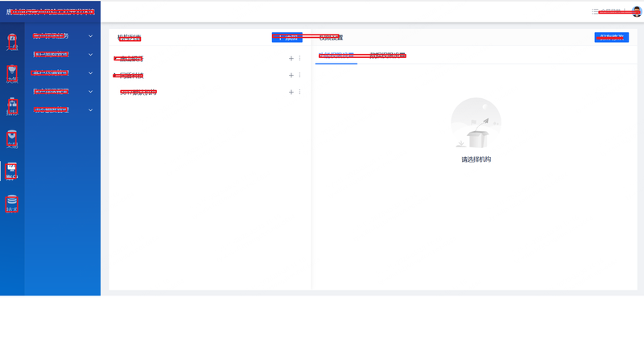Open more-options dots on third indented organization row
Image resolution: width=644 pixels, height=355 pixels.
click(299, 92)
